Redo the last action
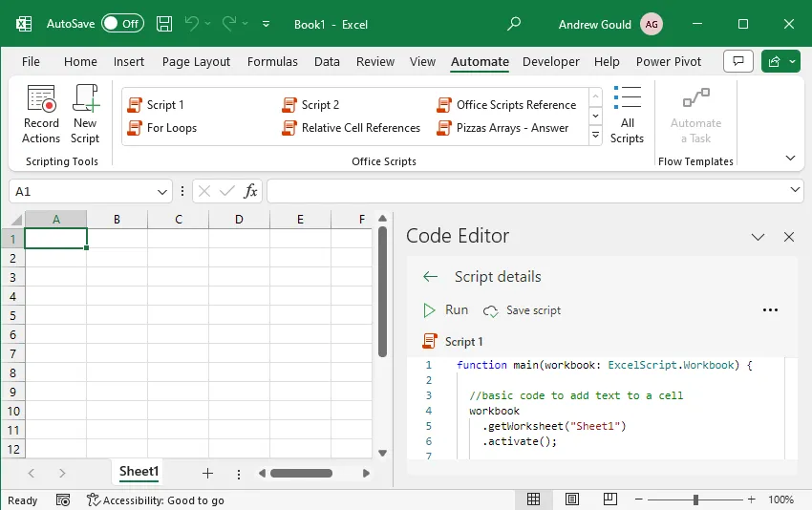 pyautogui.click(x=229, y=23)
